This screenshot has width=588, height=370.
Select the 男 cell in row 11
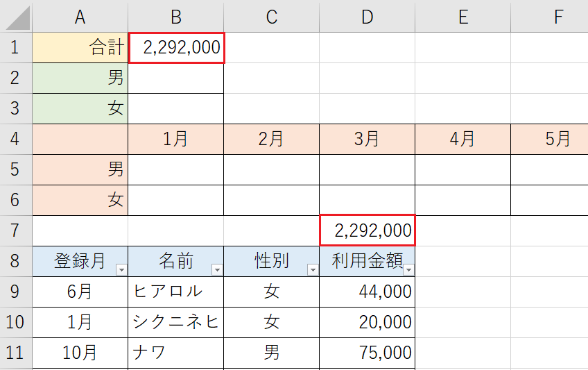click(x=272, y=353)
